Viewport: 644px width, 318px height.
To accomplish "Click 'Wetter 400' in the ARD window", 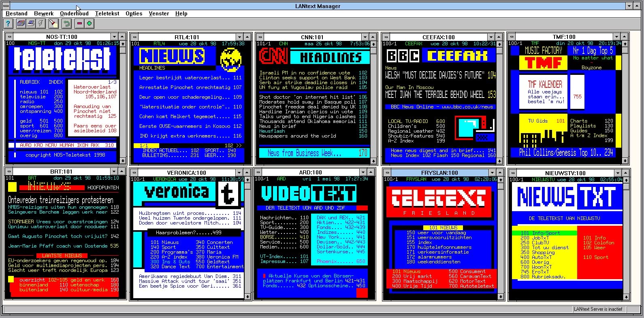I will (284, 232).
